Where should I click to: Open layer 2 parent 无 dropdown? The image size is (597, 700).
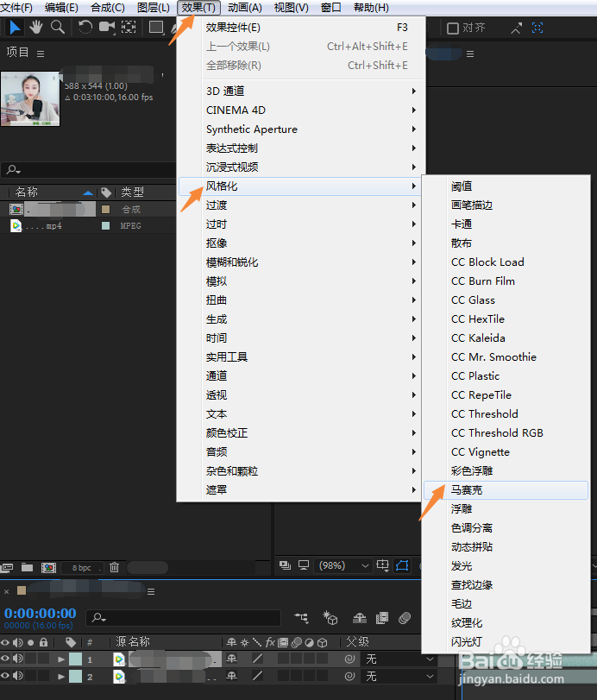click(x=399, y=677)
